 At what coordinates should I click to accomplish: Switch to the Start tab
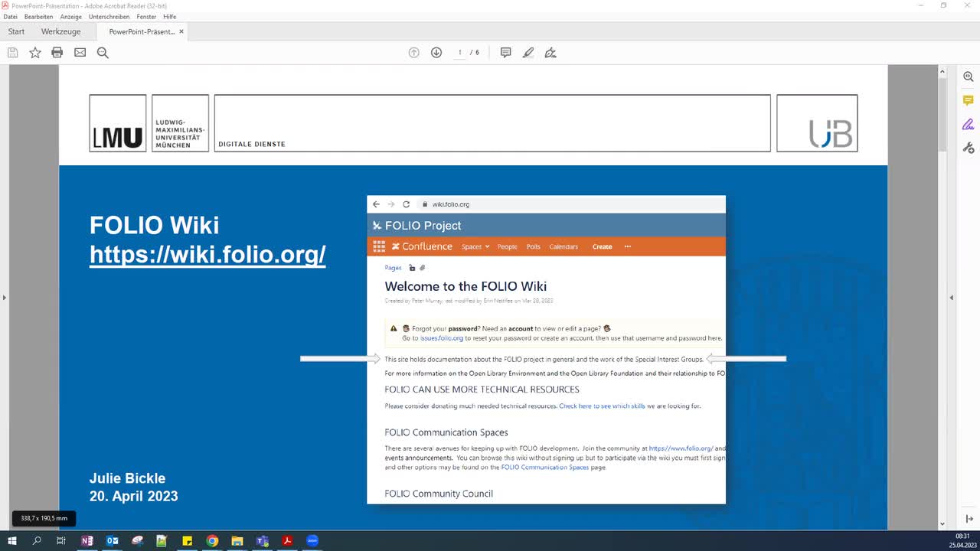(16, 31)
